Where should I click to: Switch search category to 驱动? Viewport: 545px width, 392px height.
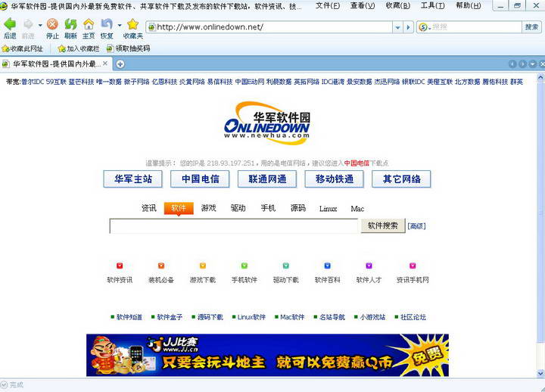pyautogui.click(x=238, y=208)
